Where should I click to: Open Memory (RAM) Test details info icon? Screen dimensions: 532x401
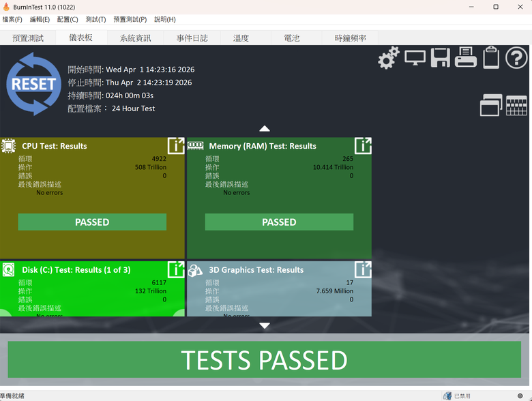363,146
